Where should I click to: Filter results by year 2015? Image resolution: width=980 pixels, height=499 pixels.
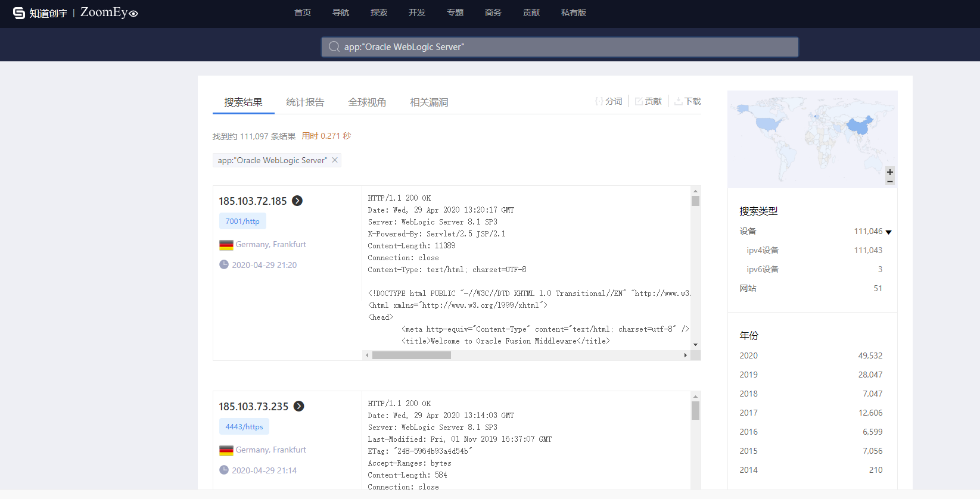pyautogui.click(x=749, y=451)
